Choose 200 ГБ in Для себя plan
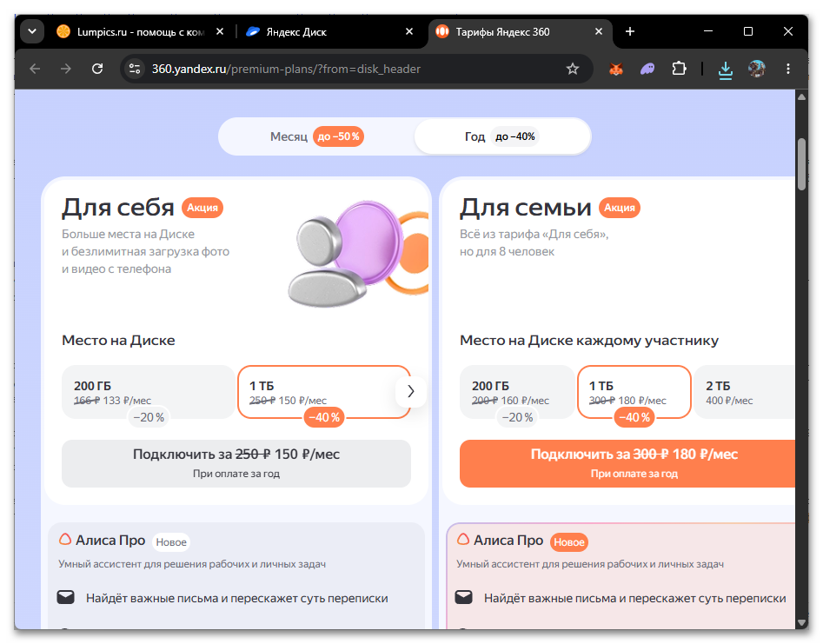The image size is (823, 644). pos(149,392)
